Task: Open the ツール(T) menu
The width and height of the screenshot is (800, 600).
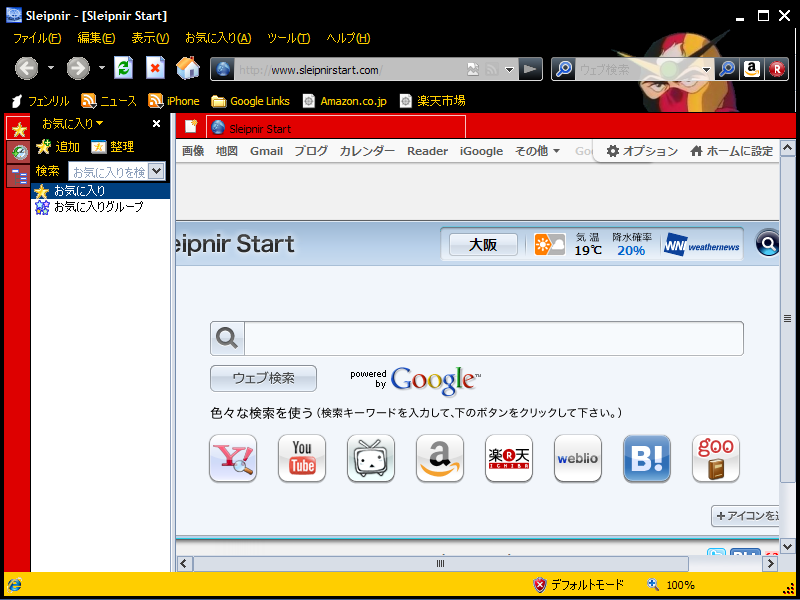Action: (289, 38)
